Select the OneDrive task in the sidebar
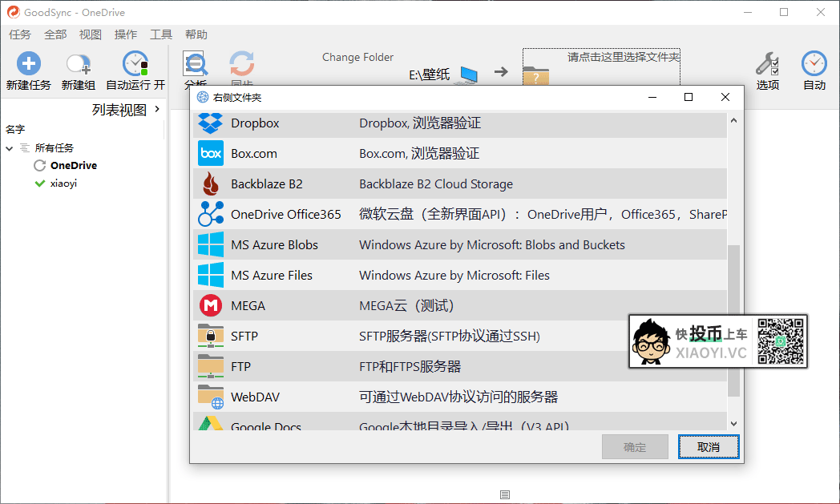 tap(71, 165)
